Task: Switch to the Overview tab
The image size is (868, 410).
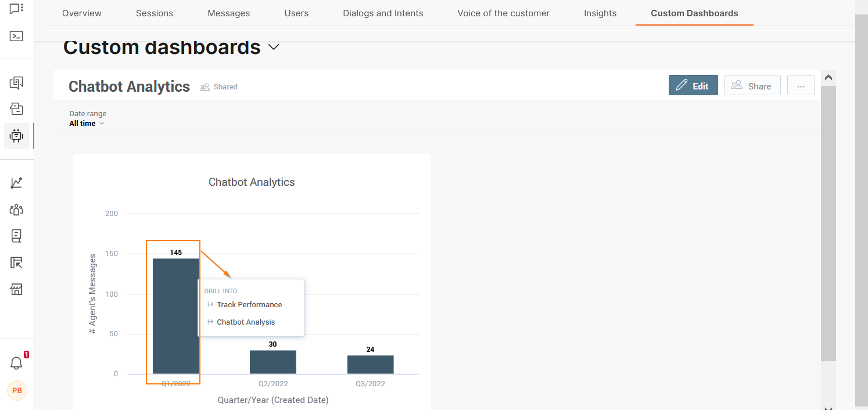Action: tap(82, 13)
